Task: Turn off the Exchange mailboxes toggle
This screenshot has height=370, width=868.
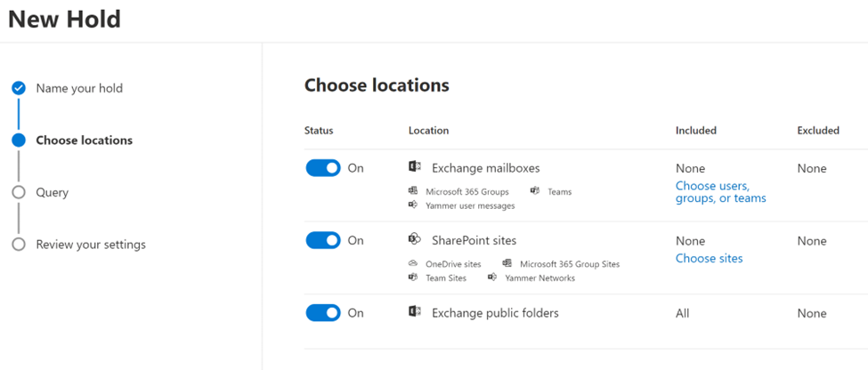Action: tap(323, 168)
